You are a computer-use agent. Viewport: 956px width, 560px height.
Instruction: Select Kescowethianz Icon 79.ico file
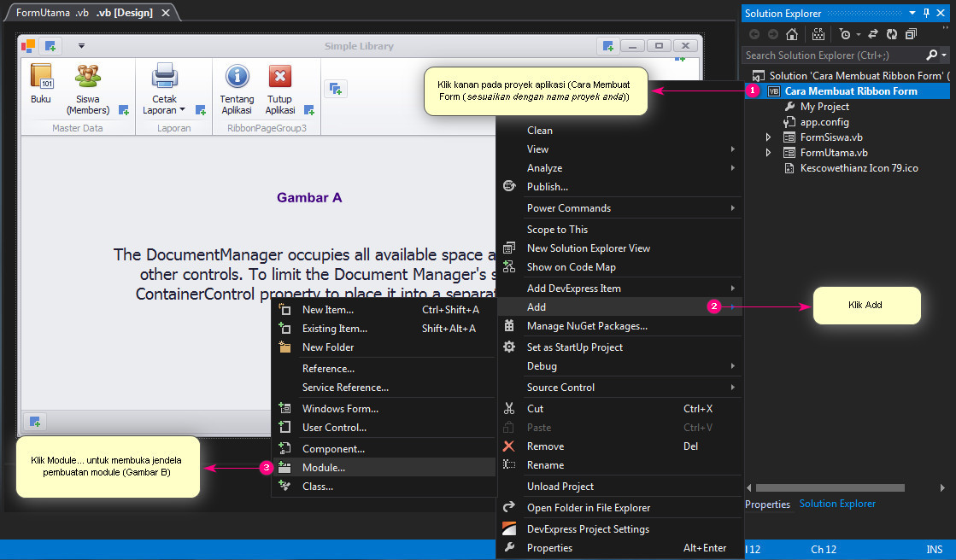coord(859,167)
